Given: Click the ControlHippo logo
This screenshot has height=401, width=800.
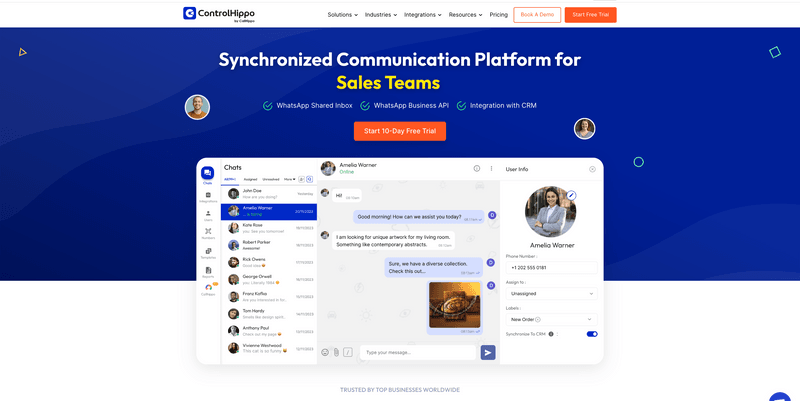Looking at the screenshot, I should click(220, 14).
